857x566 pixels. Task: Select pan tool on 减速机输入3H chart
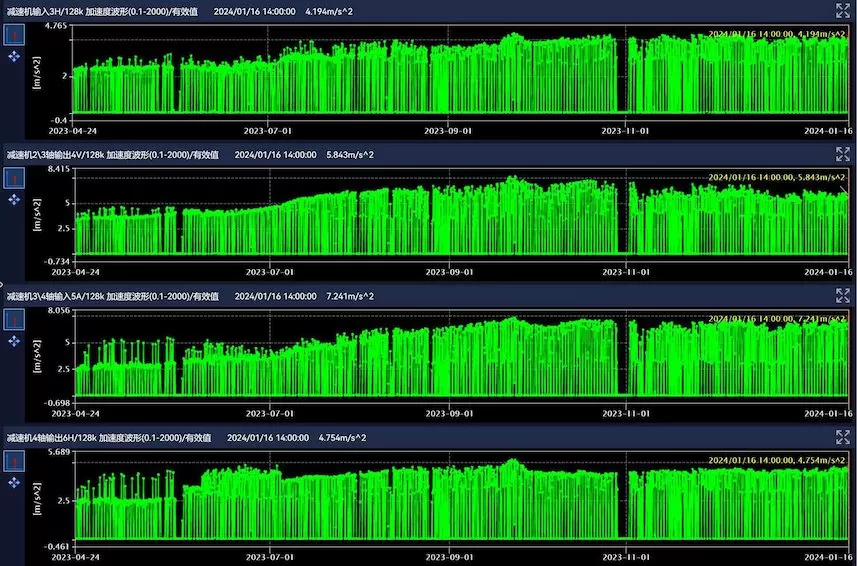[14, 58]
